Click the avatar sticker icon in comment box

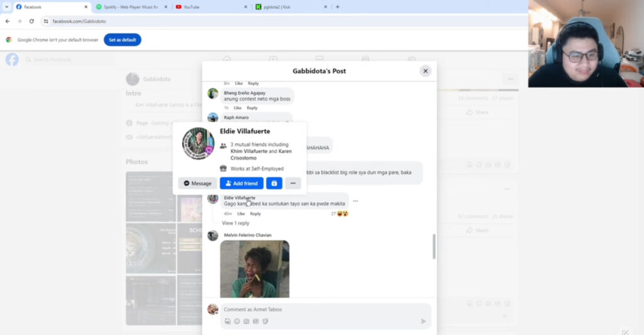[227, 321]
